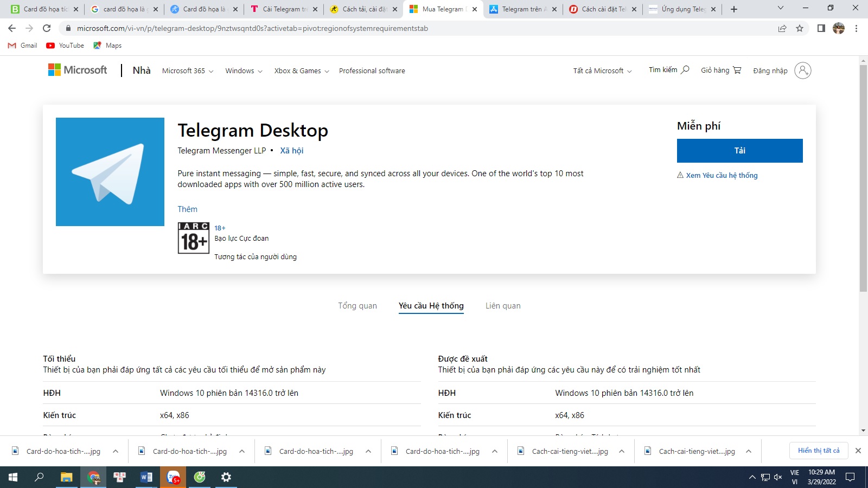Open Settings gear in taskbar
Viewport: 868px width, 488px height.
point(226,477)
